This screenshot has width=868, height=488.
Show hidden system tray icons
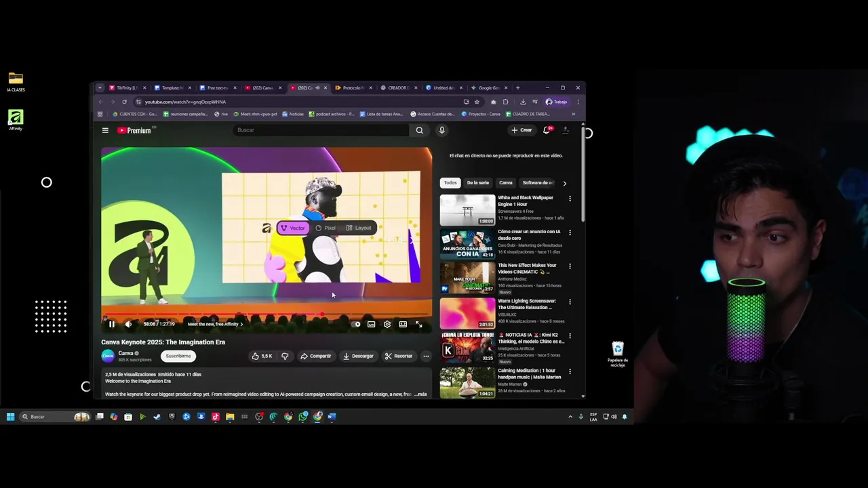click(570, 417)
